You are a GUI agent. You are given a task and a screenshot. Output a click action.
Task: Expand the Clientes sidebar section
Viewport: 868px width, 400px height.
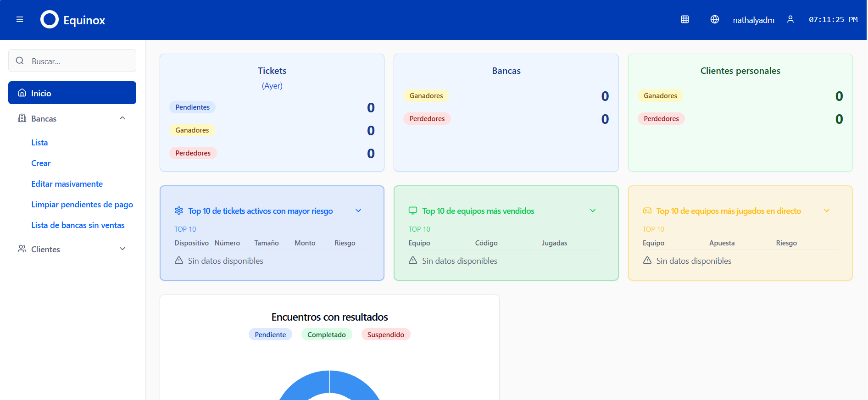122,249
